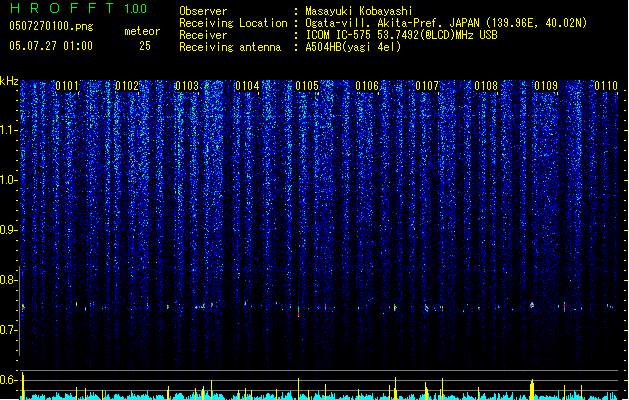Click the date stamp 05.07.27 01:00
The width and height of the screenshot is (629, 400).
[51, 46]
